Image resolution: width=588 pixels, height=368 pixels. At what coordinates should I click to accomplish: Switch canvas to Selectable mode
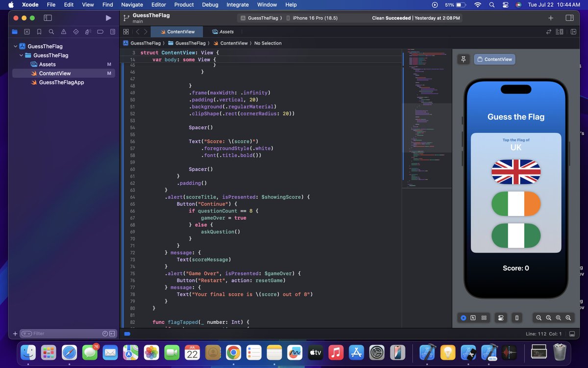[473, 318]
